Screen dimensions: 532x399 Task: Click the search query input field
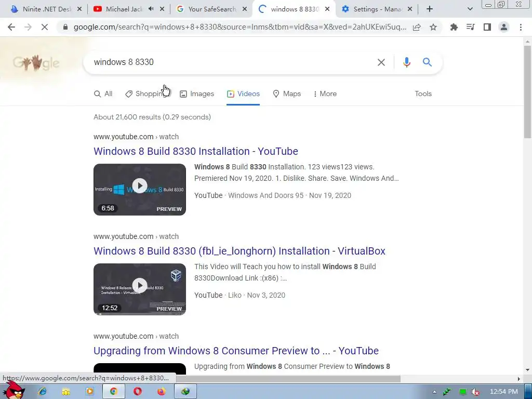(231, 62)
